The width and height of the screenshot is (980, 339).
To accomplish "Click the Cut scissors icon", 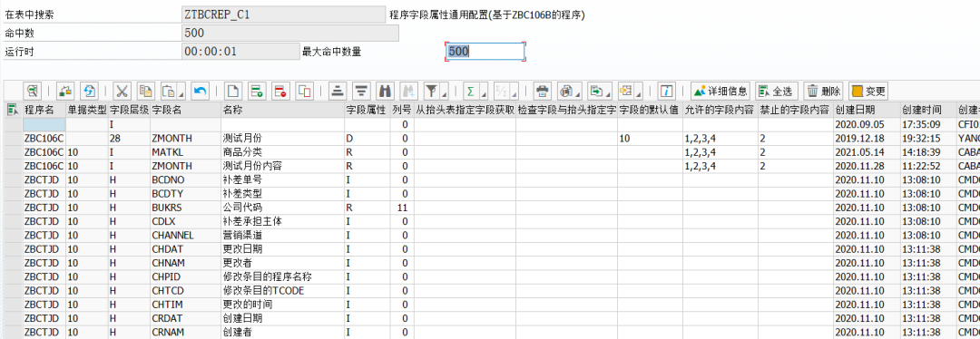I will (x=122, y=92).
